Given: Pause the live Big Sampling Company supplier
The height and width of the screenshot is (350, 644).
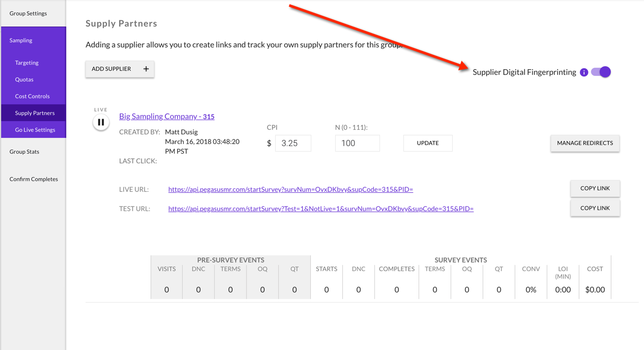Looking at the screenshot, I should pos(101,122).
